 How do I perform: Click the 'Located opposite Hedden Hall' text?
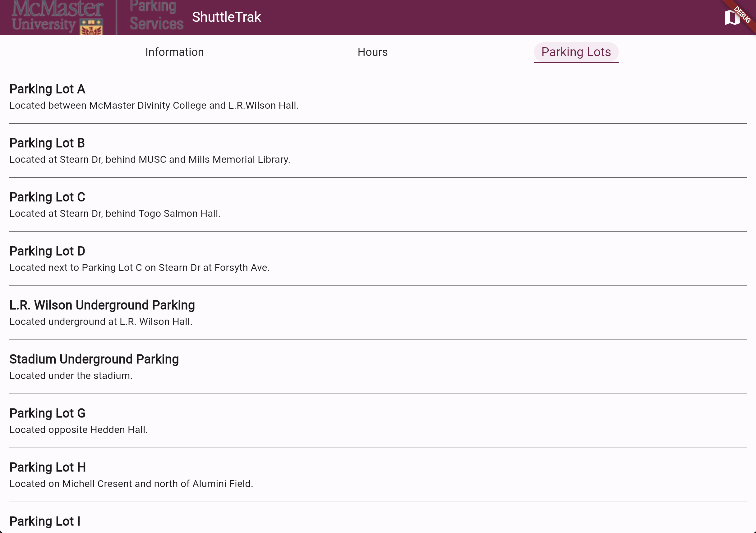pyautogui.click(x=78, y=430)
